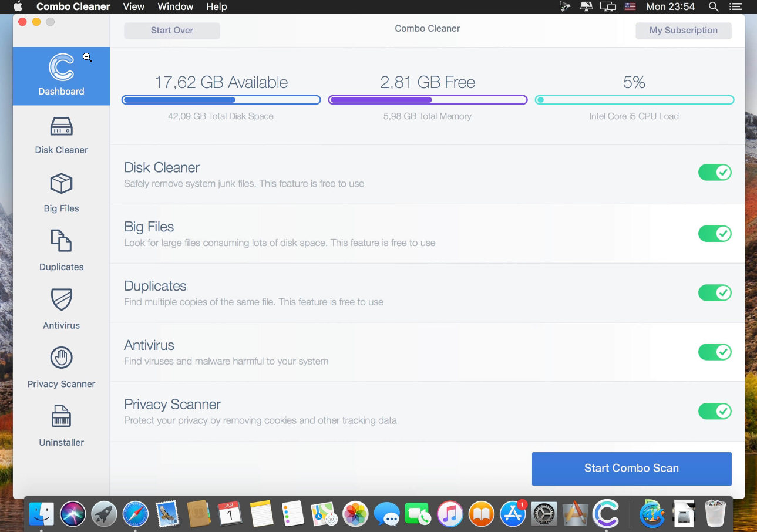
Task: Launch Maps from the Dock
Action: click(x=324, y=514)
